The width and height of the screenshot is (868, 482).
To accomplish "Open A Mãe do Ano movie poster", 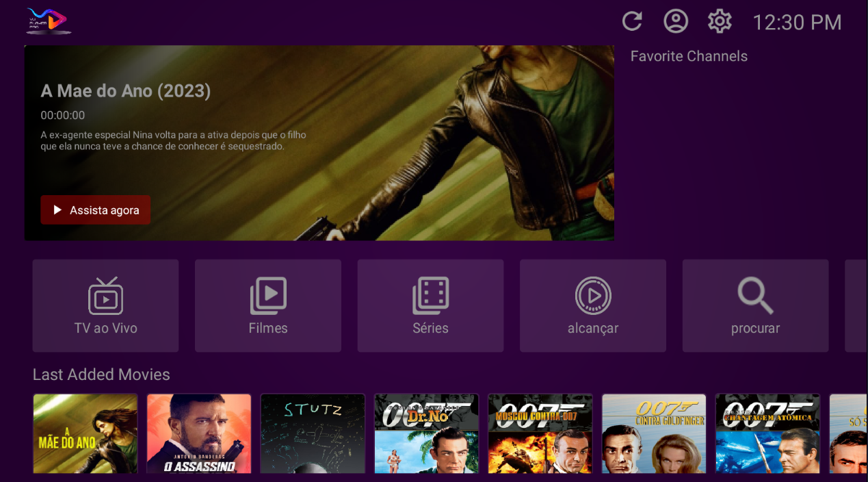I will click(x=86, y=433).
